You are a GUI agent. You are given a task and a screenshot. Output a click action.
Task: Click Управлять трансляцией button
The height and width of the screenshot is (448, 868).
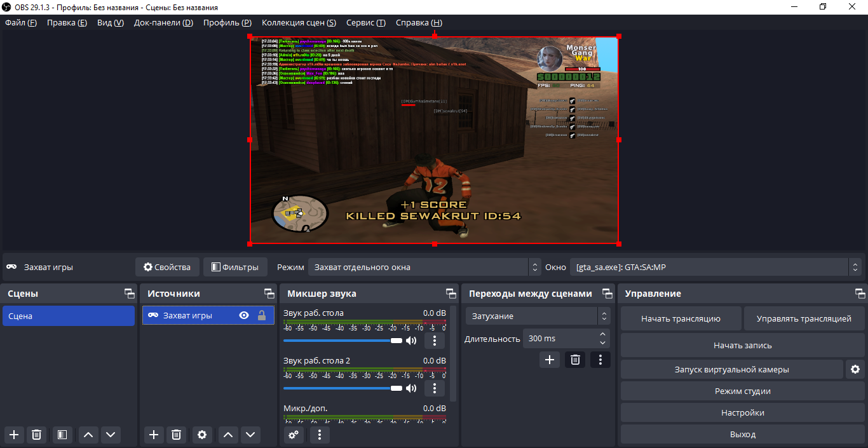[x=804, y=318]
